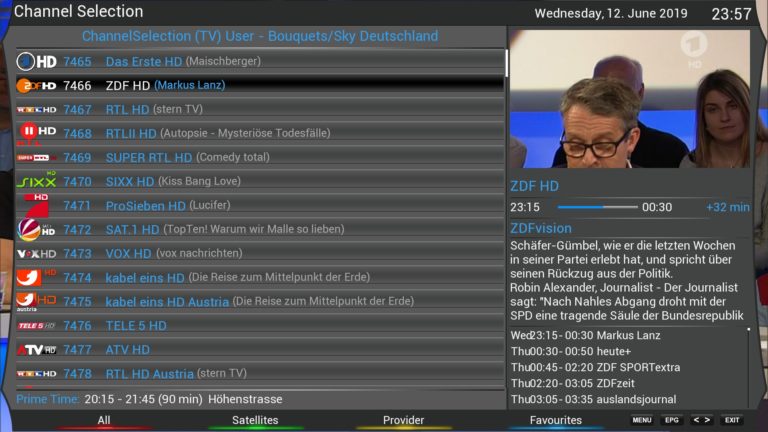The height and width of the screenshot is (432, 768).
Task: Click the EXIT key icon
Action: click(732, 420)
